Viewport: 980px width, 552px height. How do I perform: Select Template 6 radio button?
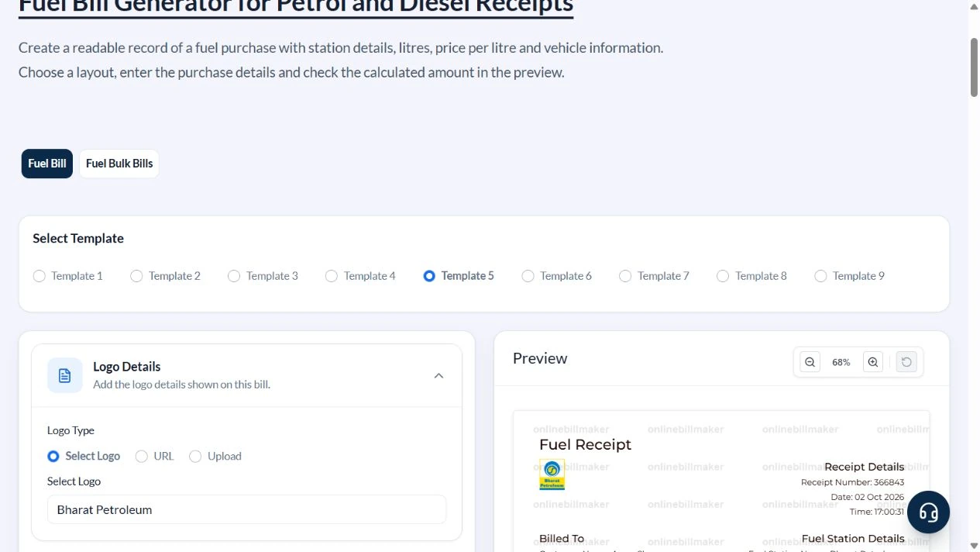(528, 276)
